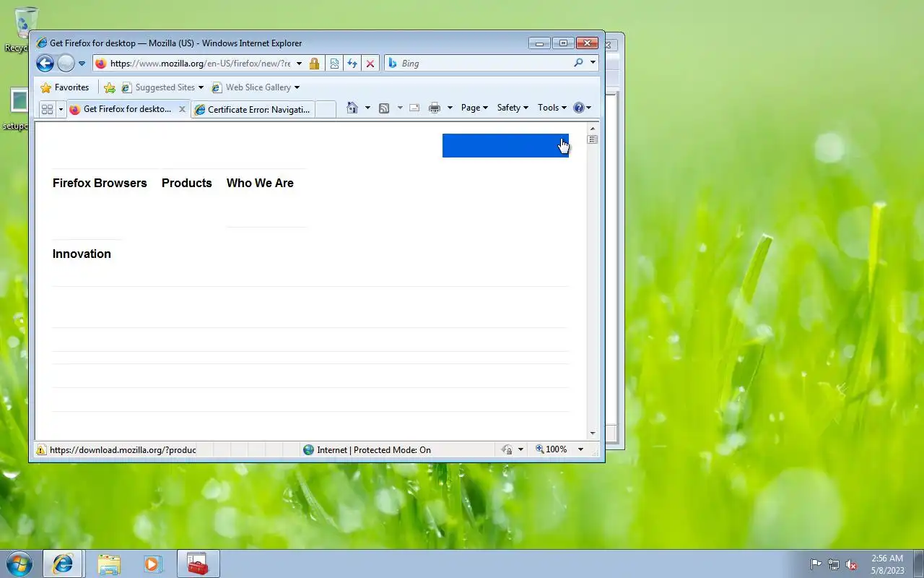
Task: Click the privacy report lock icon
Action: click(507, 449)
